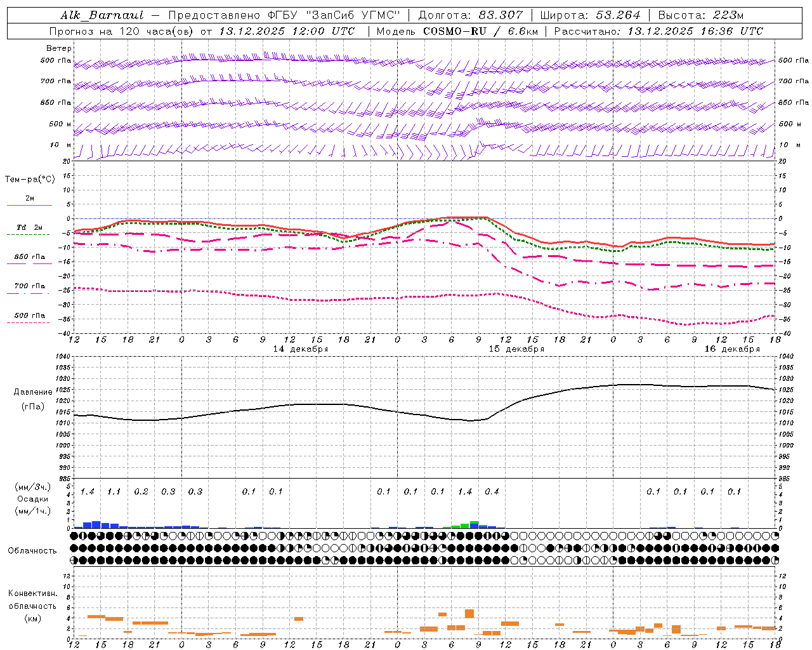
Task: Click the '15 декабря' date label
Action: [516, 349]
